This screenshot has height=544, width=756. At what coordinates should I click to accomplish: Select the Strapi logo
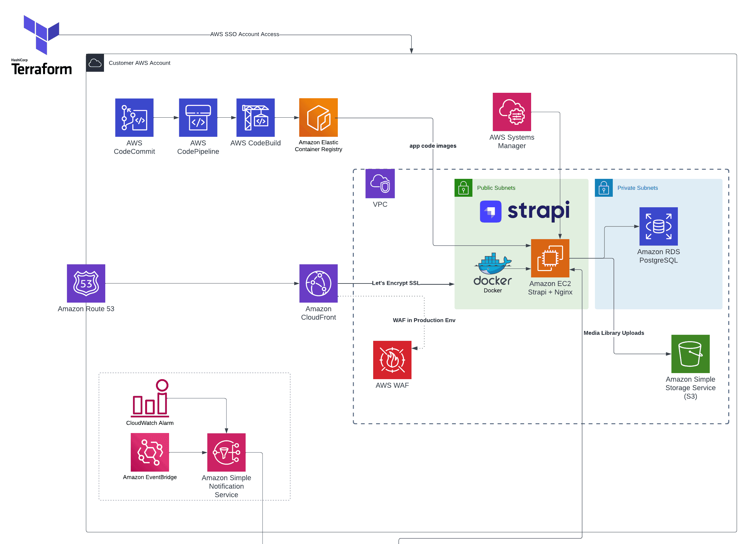coord(525,211)
